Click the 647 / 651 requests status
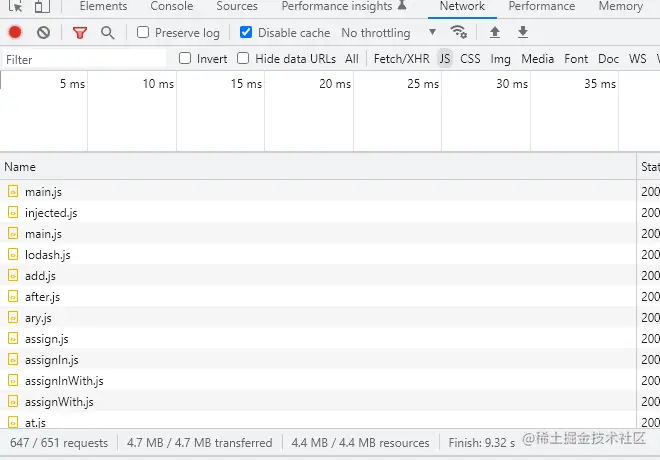Screen dimensions: 660x460 pos(59,443)
